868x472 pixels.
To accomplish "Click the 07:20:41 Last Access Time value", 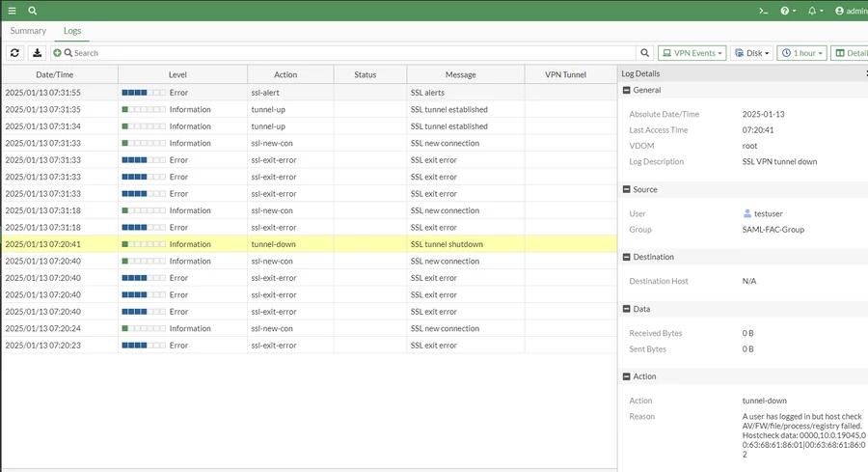I will [x=758, y=129].
